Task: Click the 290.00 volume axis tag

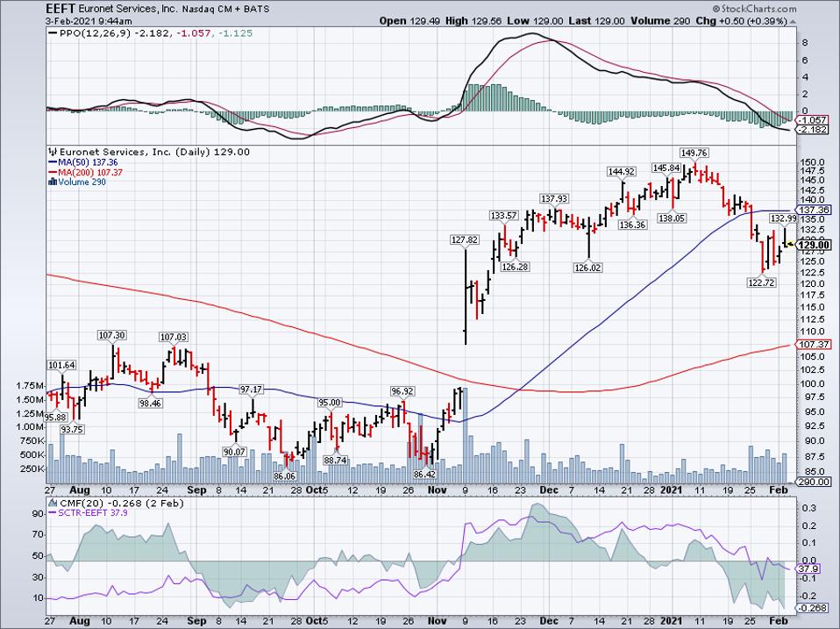Action: tap(813, 482)
